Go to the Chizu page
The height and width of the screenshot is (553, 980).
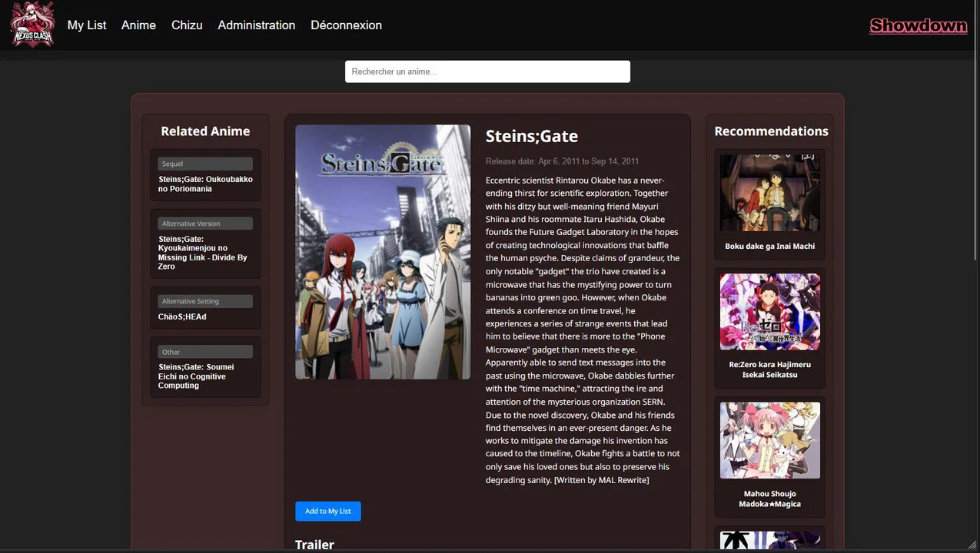(187, 25)
